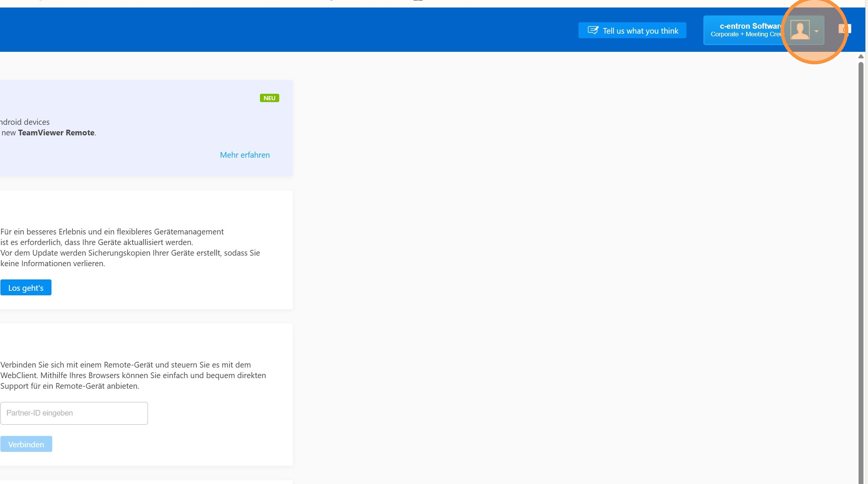The image size is (868, 484).
Task: Open the 'Tell us what you think' form
Action: tap(640, 31)
